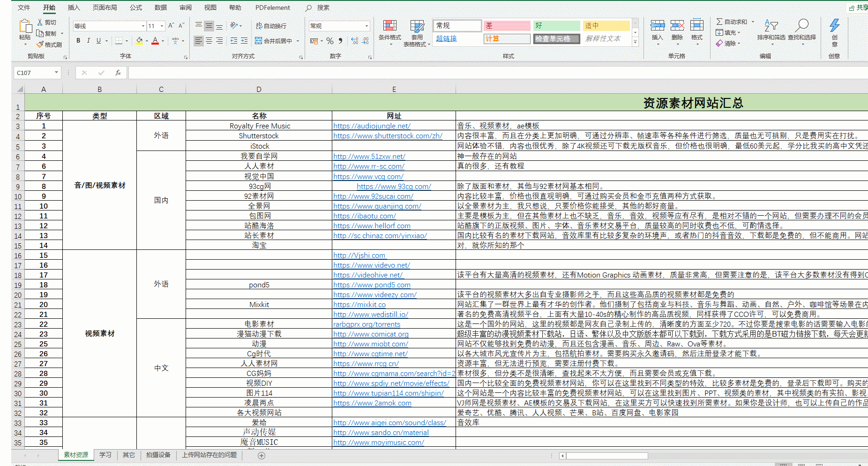Toggle bold formatting
Image resolution: width=868 pixels, height=466 pixels.
coord(78,41)
